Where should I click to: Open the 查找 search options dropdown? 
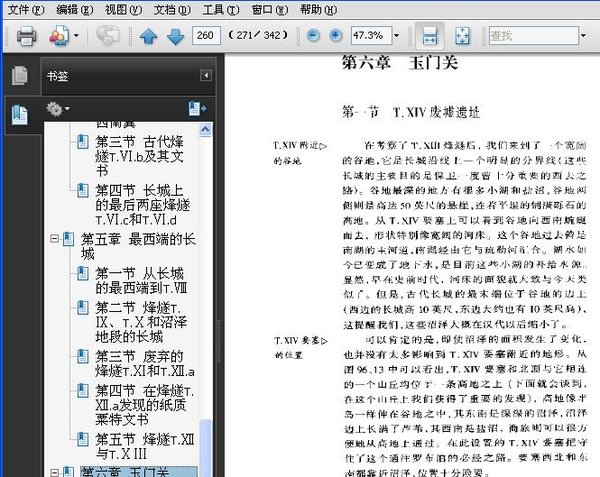583,36
